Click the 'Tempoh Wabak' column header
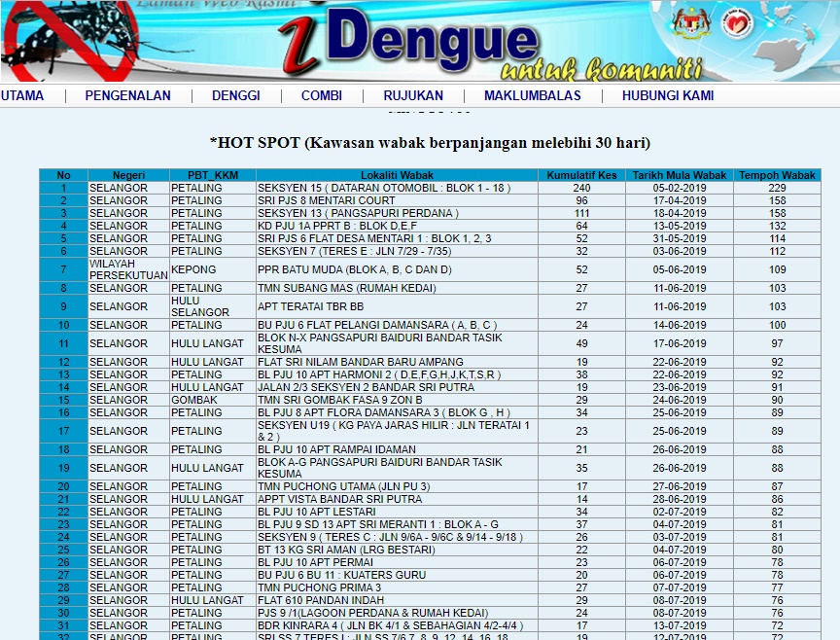840x640 pixels. (778, 175)
